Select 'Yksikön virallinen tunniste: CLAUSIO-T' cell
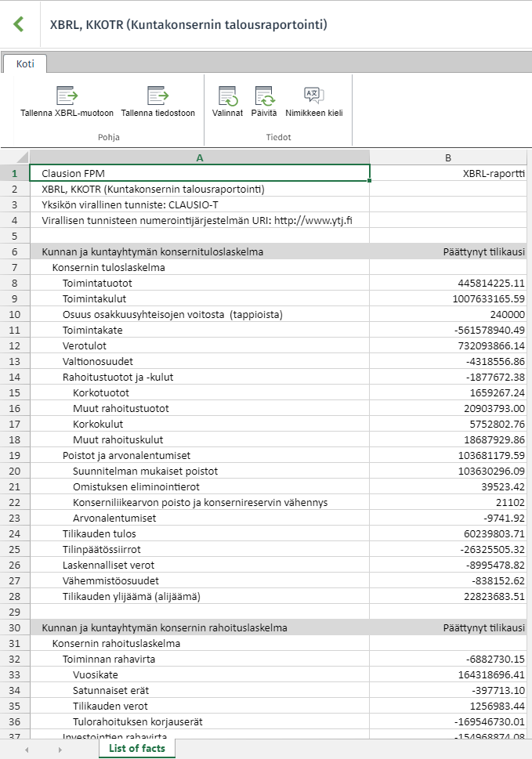This screenshot has width=532, height=759. pos(200,204)
